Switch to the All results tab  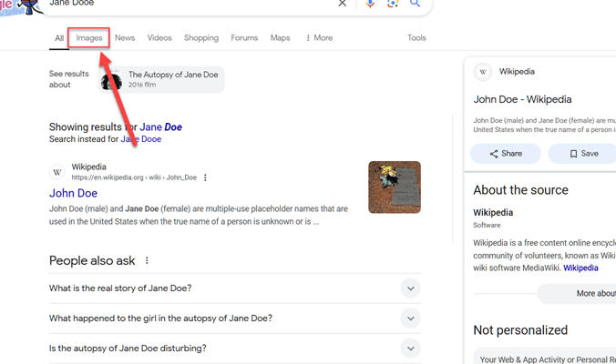coord(59,38)
